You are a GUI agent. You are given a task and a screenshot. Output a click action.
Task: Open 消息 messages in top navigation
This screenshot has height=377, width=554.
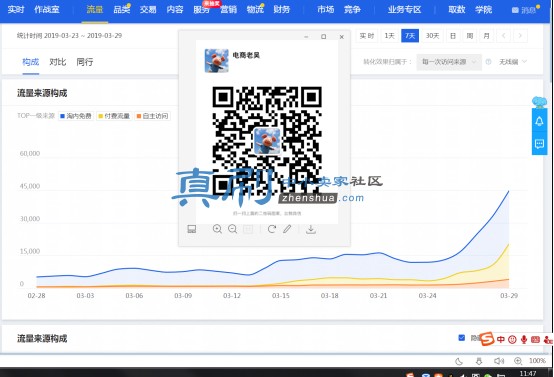pyautogui.click(x=525, y=10)
